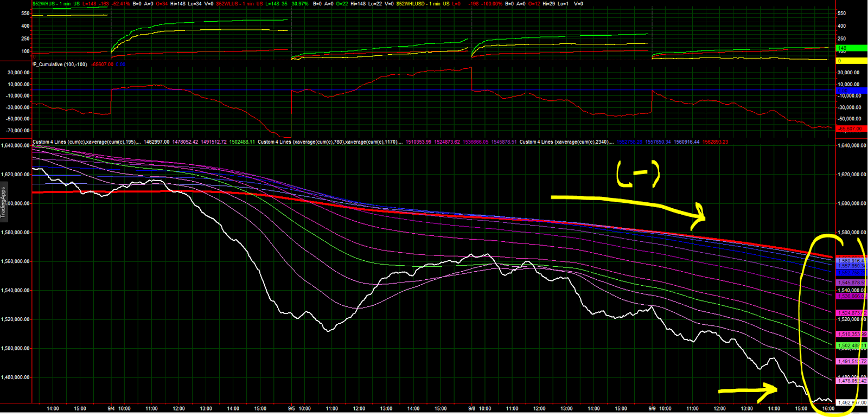Click the pink 1,510,353 price axis marker
Viewport: 868px width, 417px height.
(x=851, y=334)
